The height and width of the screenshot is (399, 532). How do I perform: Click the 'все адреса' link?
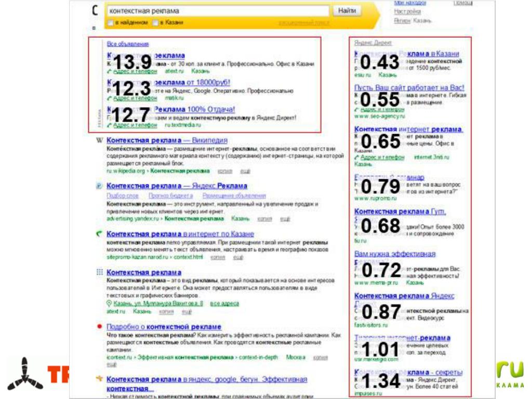pyautogui.click(x=224, y=303)
